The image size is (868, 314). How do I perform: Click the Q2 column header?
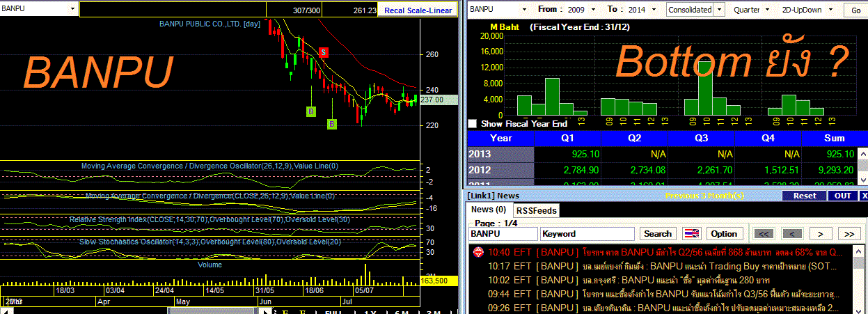coord(634,138)
